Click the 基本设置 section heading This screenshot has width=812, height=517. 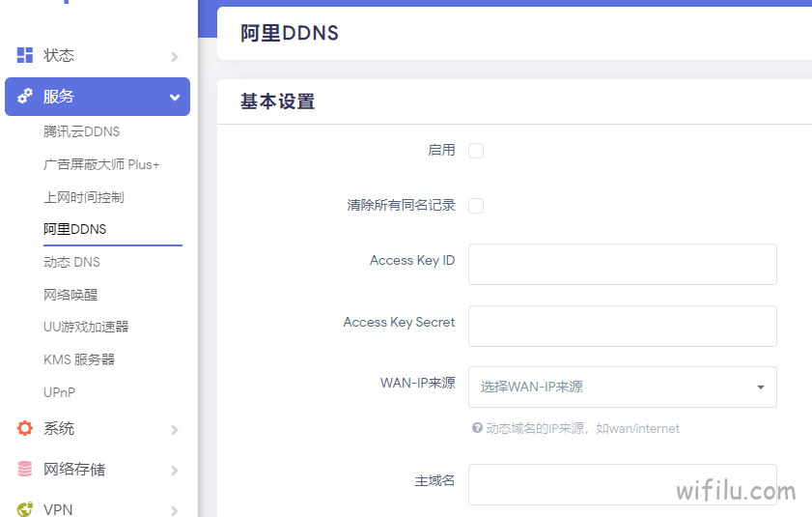coord(277,101)
